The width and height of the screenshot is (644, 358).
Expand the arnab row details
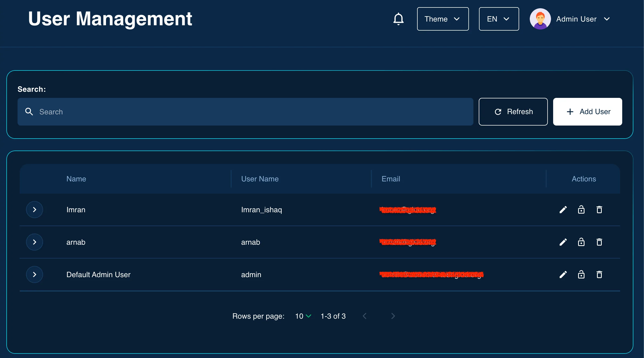point(35,242)
